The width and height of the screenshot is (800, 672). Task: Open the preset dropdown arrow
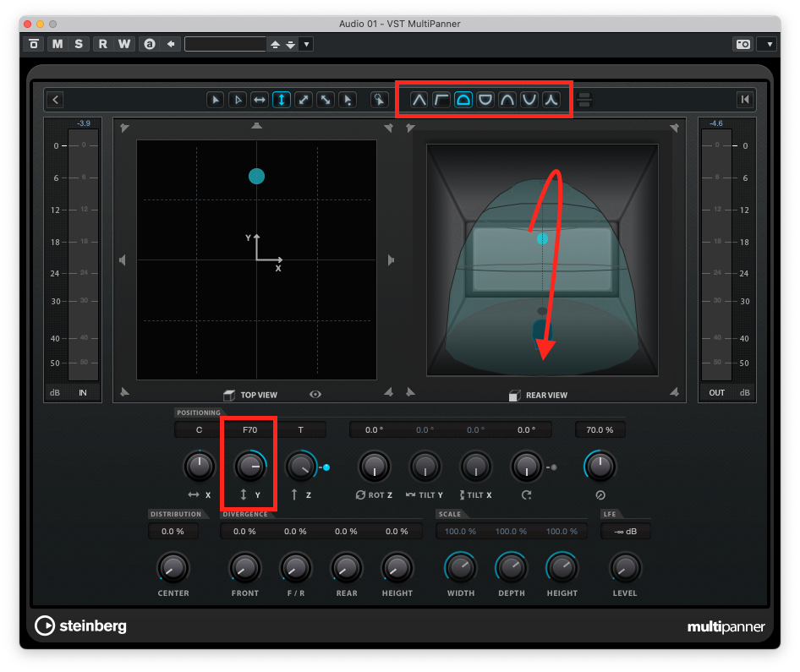pyautogui.click(x=306, y=44)
